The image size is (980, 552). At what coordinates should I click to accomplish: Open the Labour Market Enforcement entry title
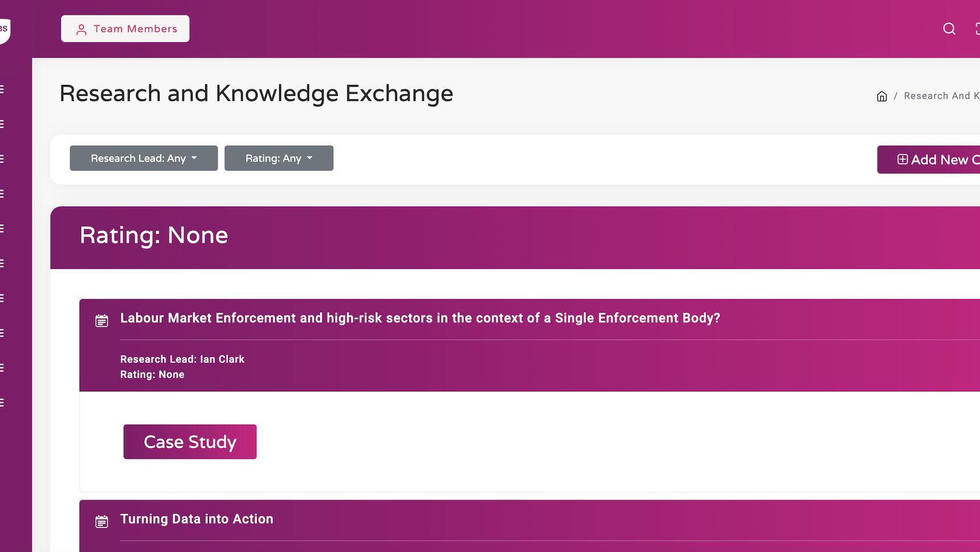[420, 318]
